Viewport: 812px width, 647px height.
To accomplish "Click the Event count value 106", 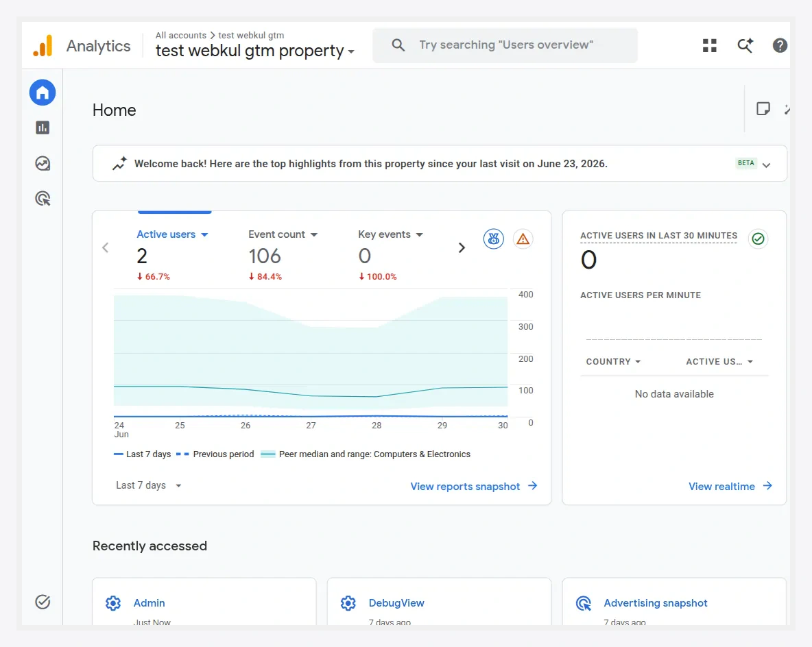I will [265, 256].
